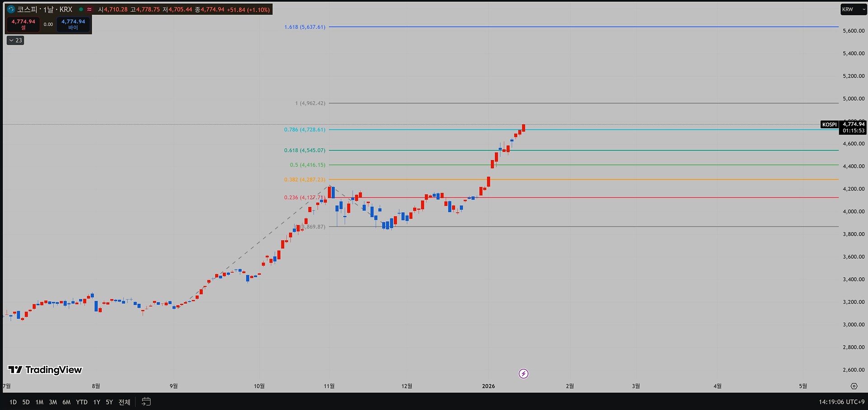The height and width of the screenshot is (410, 868).
Task: Click the KOSPI symbol logo icon
Action: (11, 9)
